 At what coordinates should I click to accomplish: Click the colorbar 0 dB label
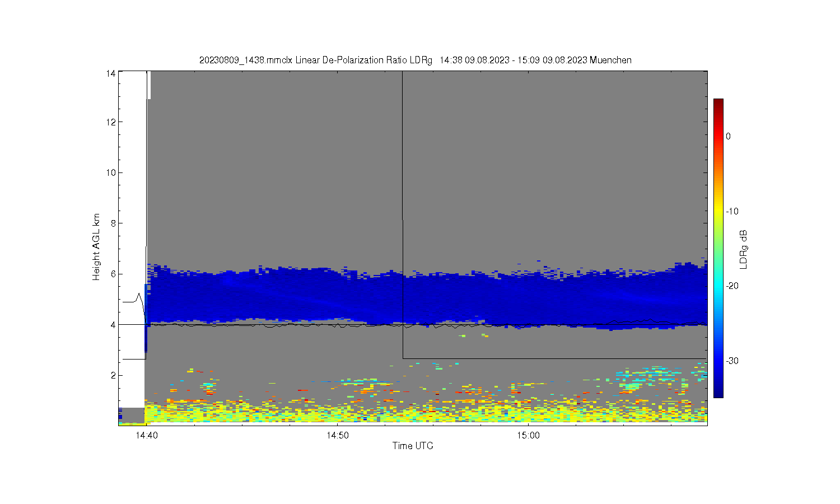pos(728,136)
